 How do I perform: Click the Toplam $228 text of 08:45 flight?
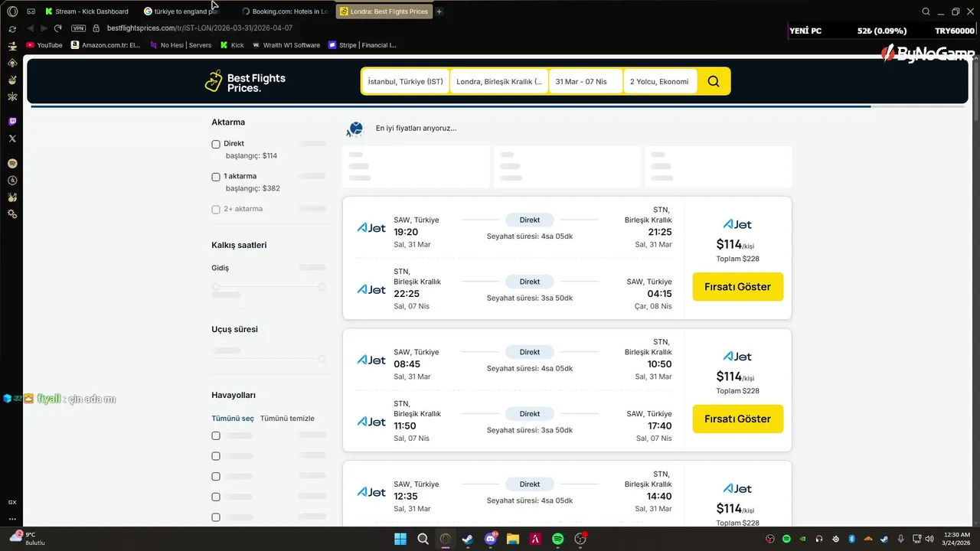click(738, 391)
